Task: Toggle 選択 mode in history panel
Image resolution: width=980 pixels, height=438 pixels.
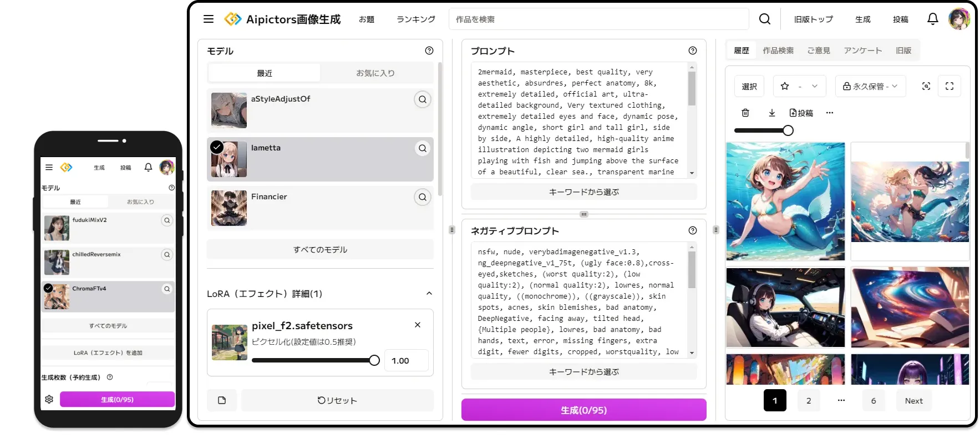Action: (x=749, y=86)
